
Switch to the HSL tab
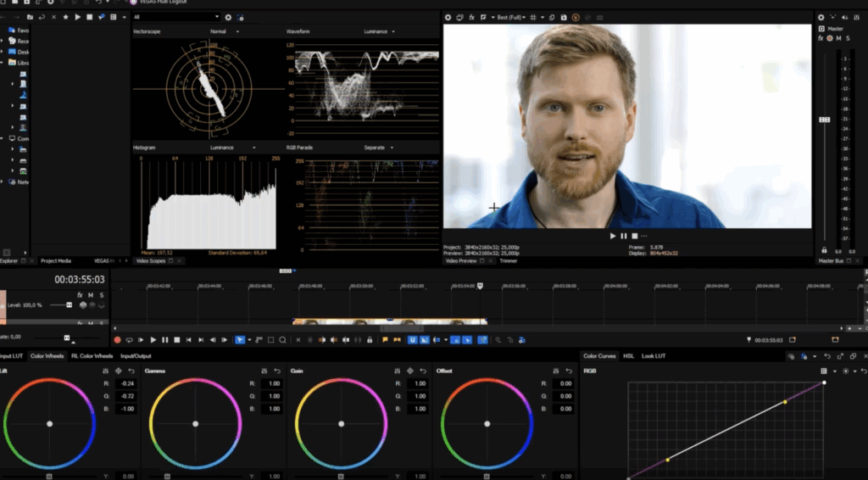point(628,356)
